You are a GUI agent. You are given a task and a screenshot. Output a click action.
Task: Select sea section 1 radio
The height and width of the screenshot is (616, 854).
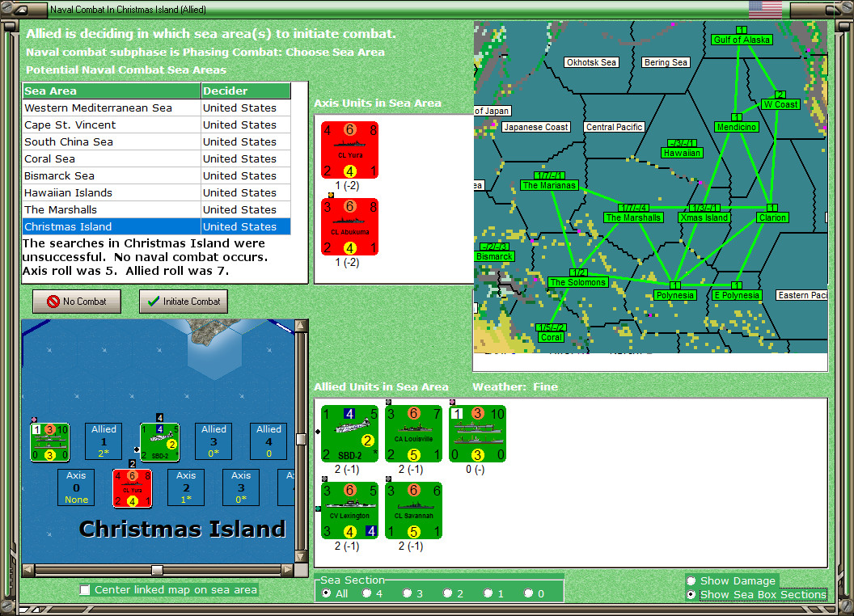coord(488,593)
